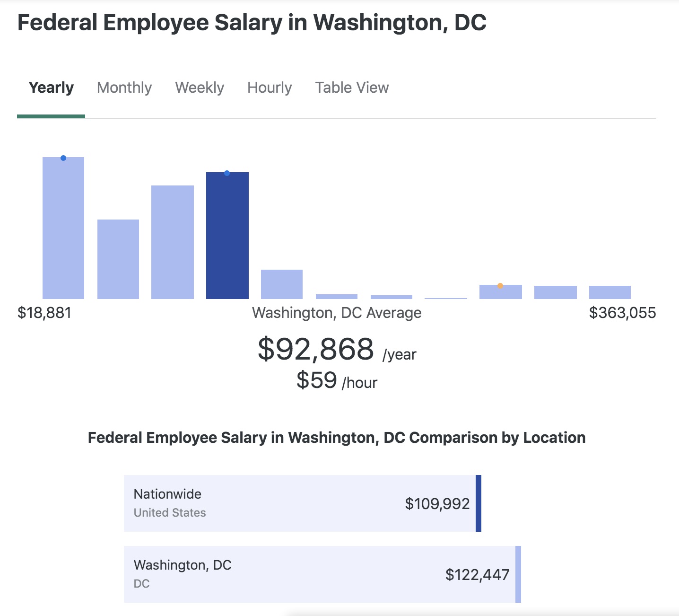The image size is (679, 616).
Task: Click the blue dot on the dark bar
Action: pyautogui.click(x=227, y=173)
